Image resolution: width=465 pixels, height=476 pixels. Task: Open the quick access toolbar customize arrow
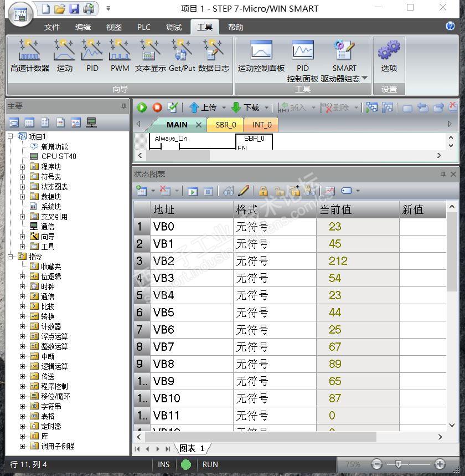tap(108, 9)
